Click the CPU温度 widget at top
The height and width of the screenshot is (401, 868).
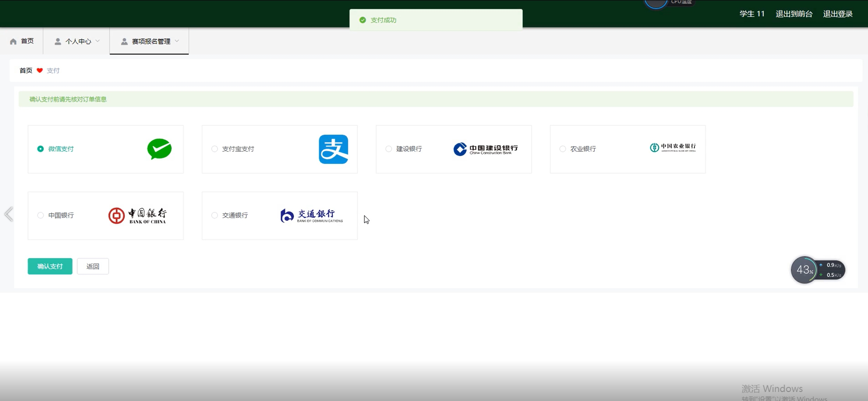pos(670,3)
